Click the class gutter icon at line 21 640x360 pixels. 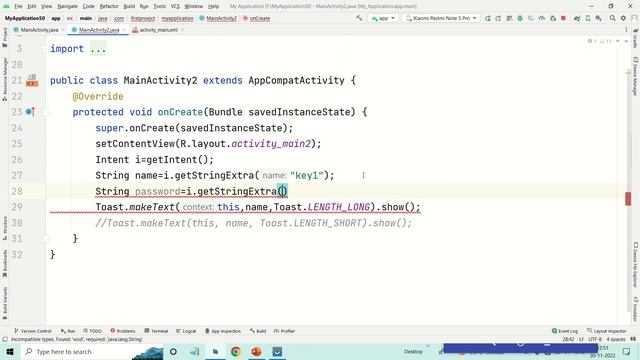pyautogui.click(x=32, y=80)
